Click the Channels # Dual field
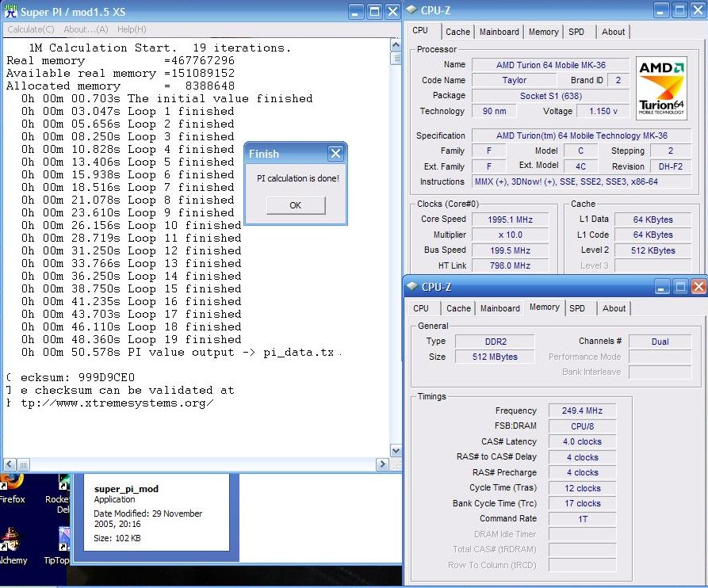Viewport: 708px width, 588px height. pos(660,342)
